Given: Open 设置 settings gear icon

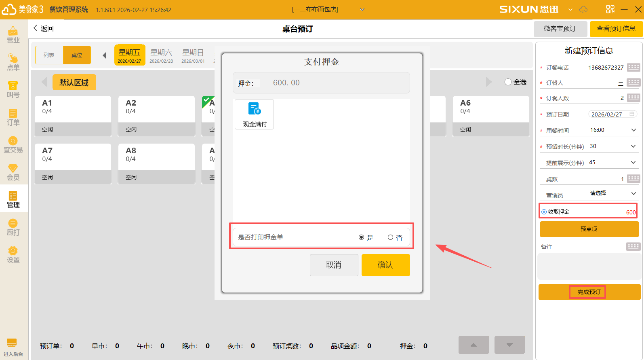Looking at the screenshot, I should click(x=13, y=254).
